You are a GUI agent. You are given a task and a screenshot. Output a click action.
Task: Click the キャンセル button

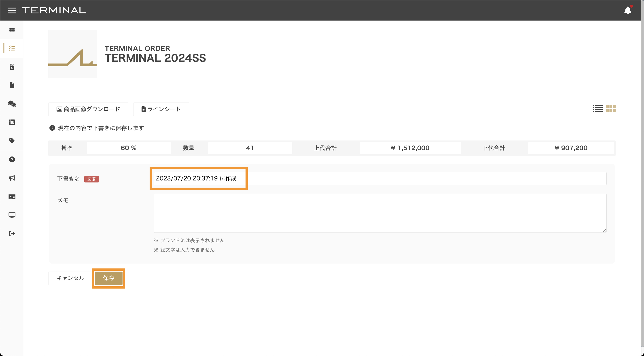70,278
